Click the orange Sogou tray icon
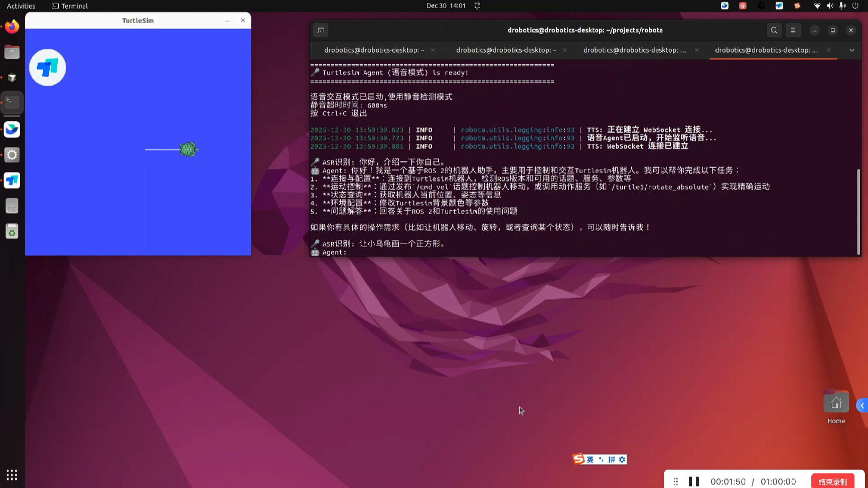The height and width of the screenshot is (488, 868). tap(797, 6)
